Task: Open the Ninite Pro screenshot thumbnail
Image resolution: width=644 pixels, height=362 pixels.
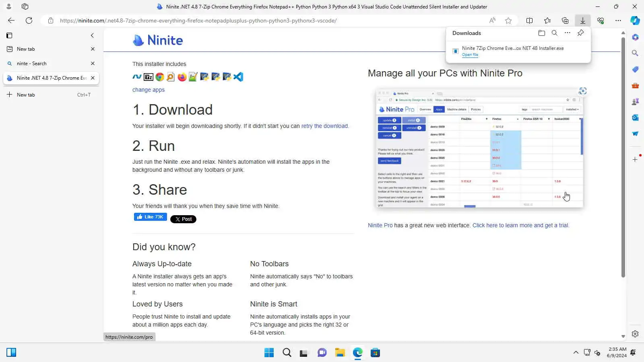Action: [x=479, y=149]
